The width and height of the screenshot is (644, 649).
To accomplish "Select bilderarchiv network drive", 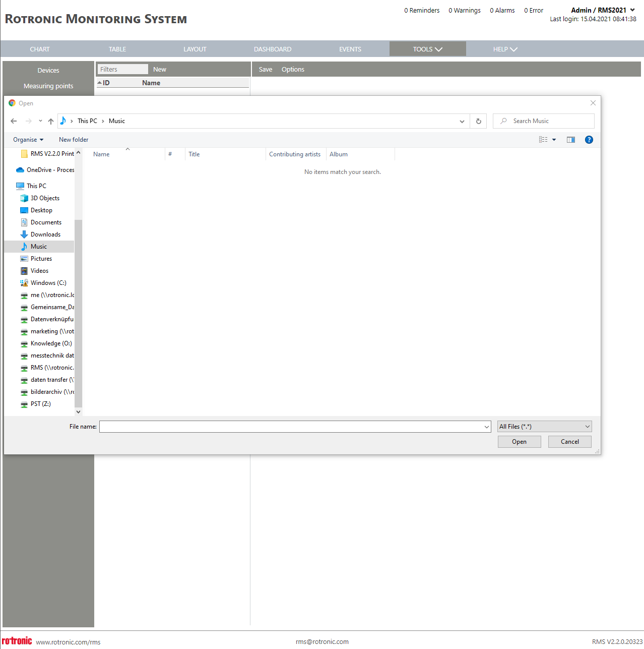I will (x=47, y=392).
